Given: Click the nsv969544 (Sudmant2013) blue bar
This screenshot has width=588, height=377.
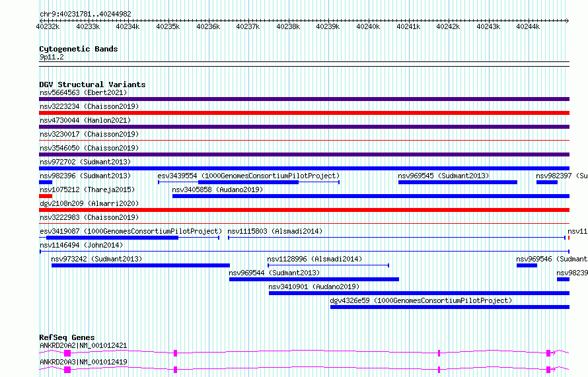Looking at the screenshot, I should click(x=314, y=279).
